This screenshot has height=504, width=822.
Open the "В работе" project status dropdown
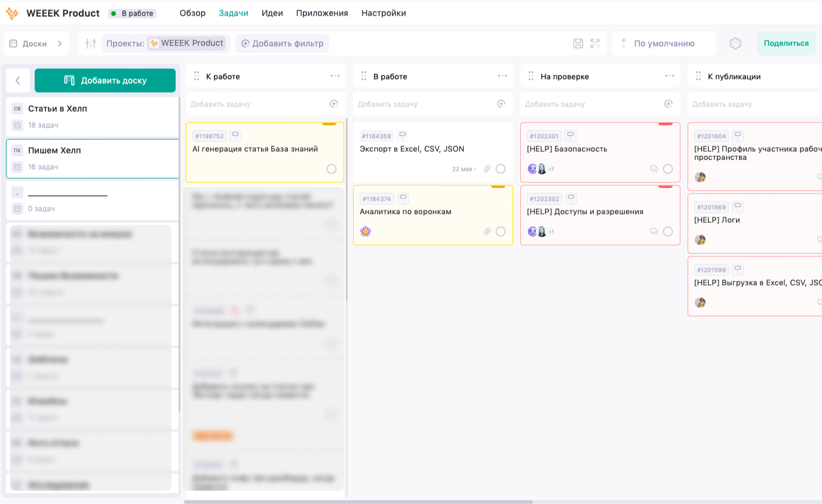click(133, 13)
